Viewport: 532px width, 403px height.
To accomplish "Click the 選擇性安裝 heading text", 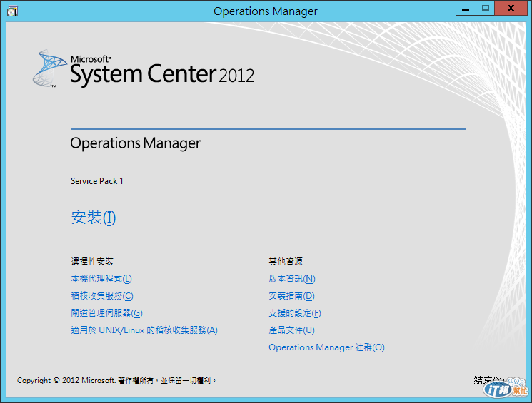I will click(92, 262).
